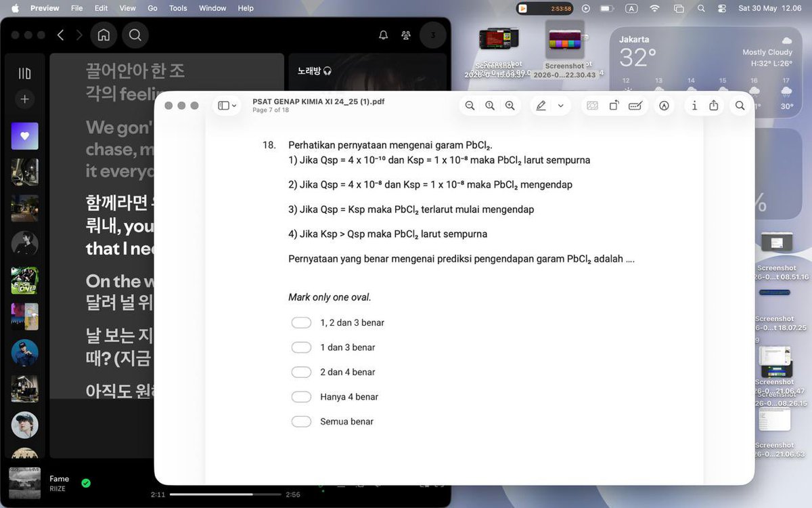Open the File menu

pos(77,8)
